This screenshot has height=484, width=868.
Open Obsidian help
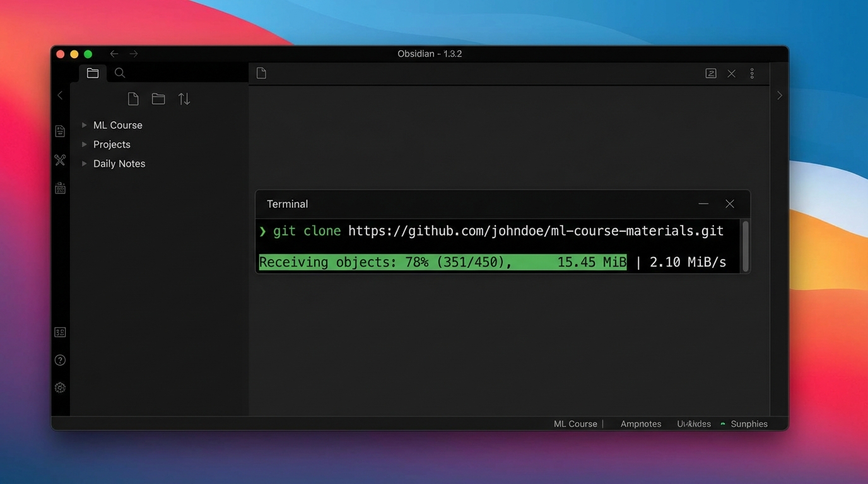60,359
